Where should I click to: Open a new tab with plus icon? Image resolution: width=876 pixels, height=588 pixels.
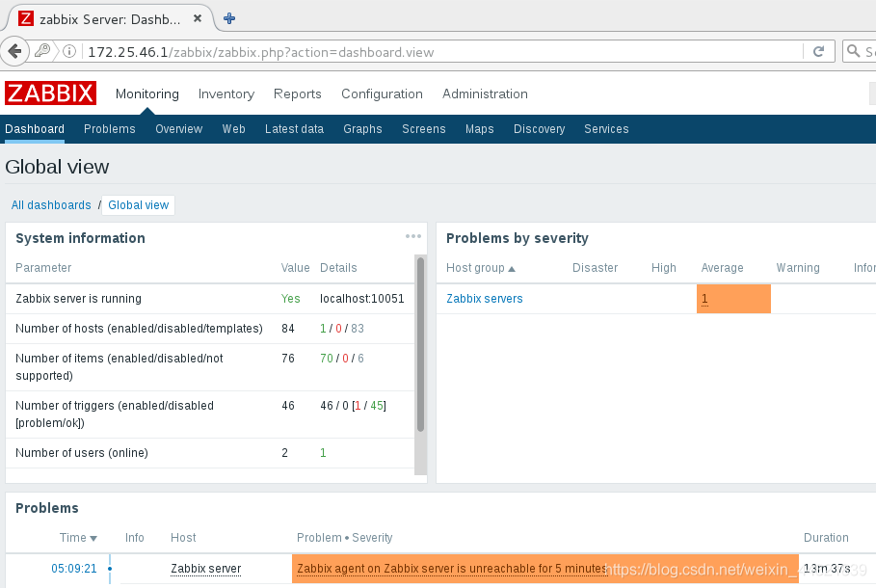click(x=229, y=18)
